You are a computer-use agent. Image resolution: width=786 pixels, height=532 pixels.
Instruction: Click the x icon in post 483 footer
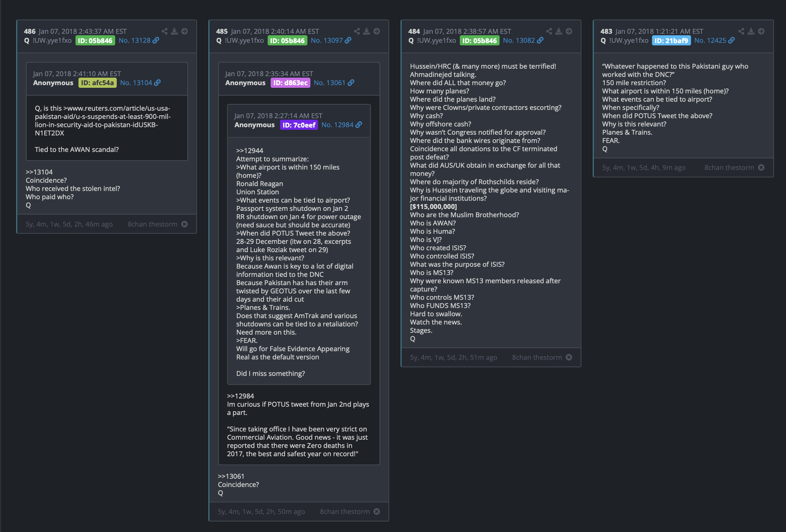[761, 167]
